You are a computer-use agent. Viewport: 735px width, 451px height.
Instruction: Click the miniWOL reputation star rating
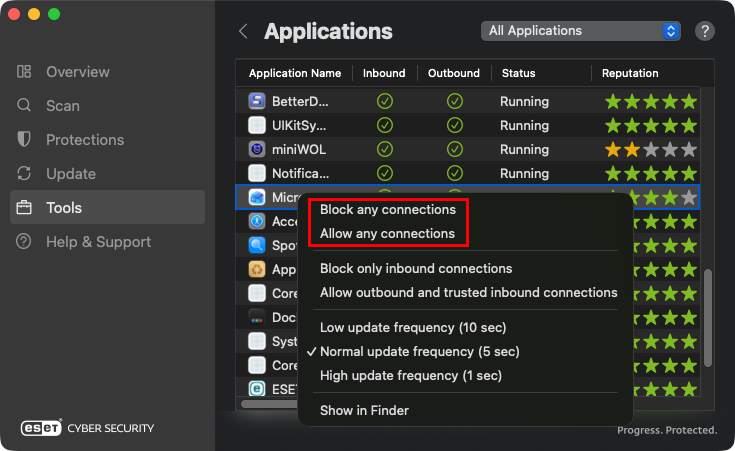coord(650,149)
